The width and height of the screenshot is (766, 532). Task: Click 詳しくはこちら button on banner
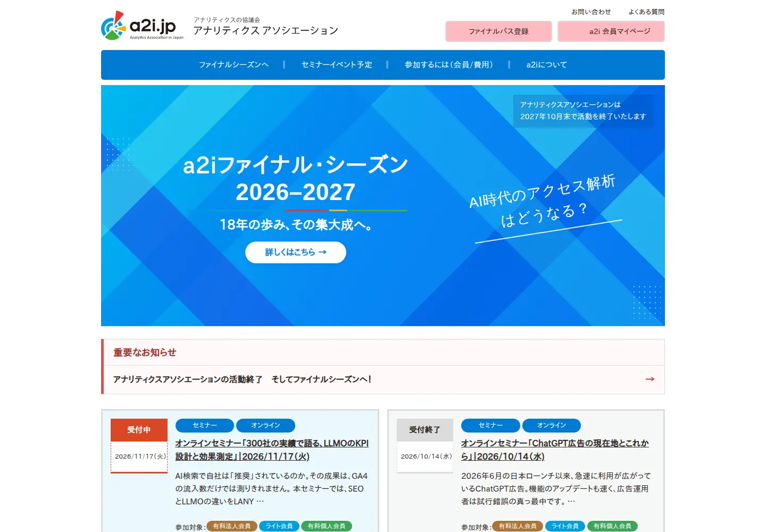[x=296, y=252]
